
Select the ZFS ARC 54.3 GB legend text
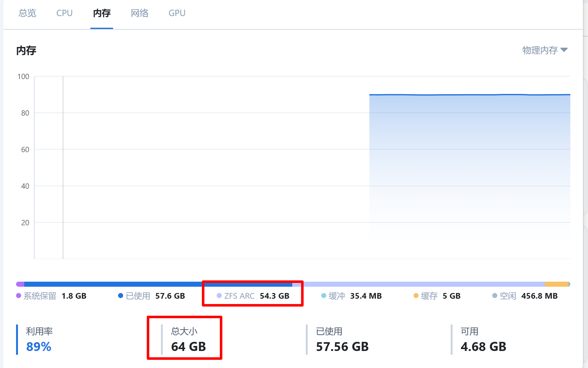coord(257,296)
